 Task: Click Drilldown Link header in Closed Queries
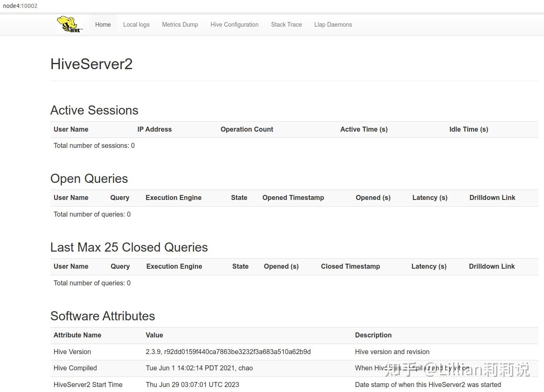coord(491,266)
